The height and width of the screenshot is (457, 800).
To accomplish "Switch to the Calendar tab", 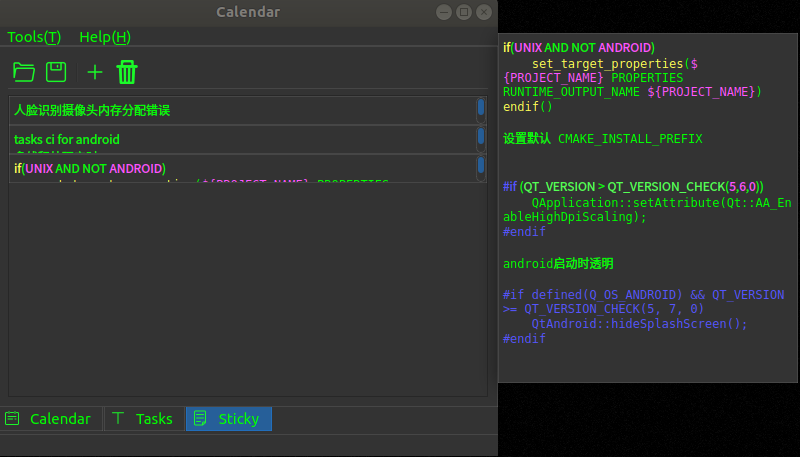I will click(x=52, y=419).
